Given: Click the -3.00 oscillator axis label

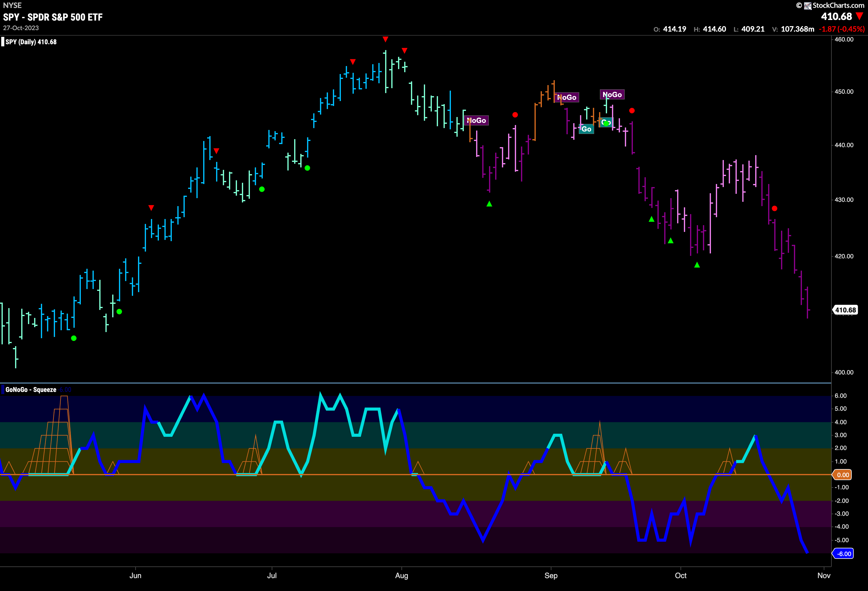Looking at the screenshot, I should pyautogui.click(x=842, y=514).
